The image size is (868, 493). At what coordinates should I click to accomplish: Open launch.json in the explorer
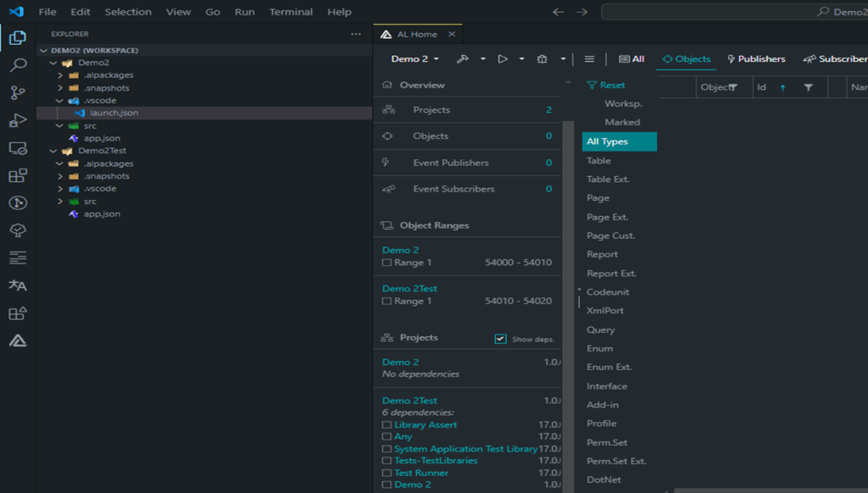pyautogui.click(x=203, y=113)
